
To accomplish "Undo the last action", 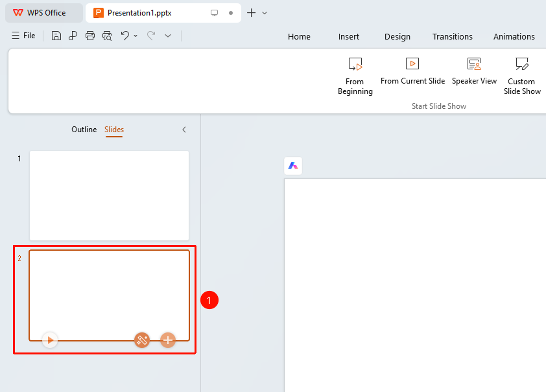I will pyautogui.click(x=125, y=36).
